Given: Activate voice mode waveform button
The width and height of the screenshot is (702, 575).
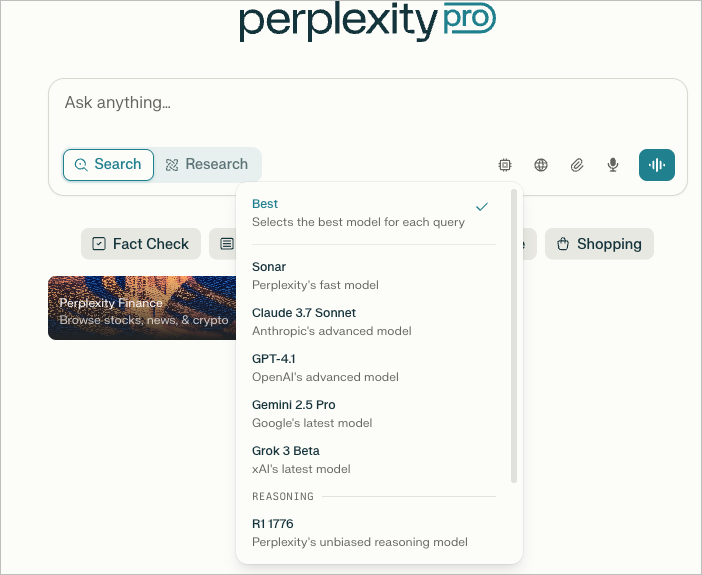Looking at the screenshot, I should [x=657, y=165].
